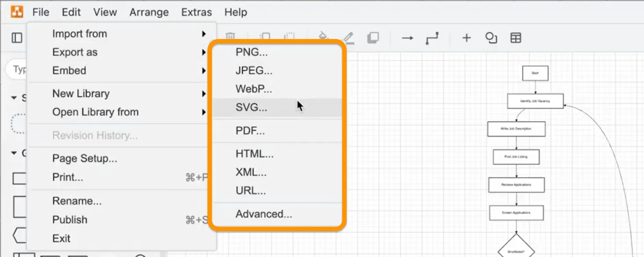644x257 pixels.
Task: Choose SVG... from export submenu
Action: pyautogui.click(x=251, y=107)
